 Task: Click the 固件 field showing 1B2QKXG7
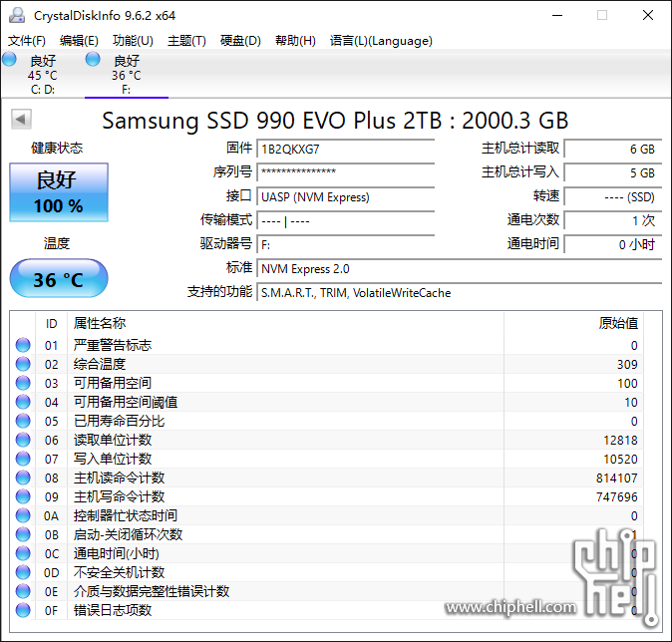(x=345, y=150)
